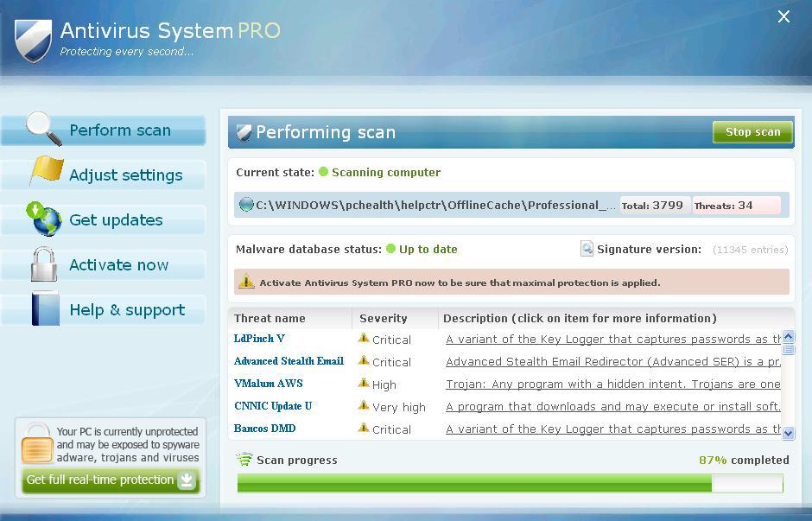Screen dimensions: 812x521
Task: Click Get full real-time protection button
Action: 111,480
